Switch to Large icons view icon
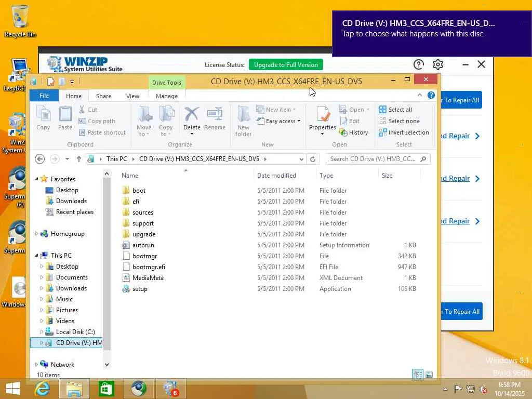The width and height of the screenshot is (532, 399). click(429, 375)
